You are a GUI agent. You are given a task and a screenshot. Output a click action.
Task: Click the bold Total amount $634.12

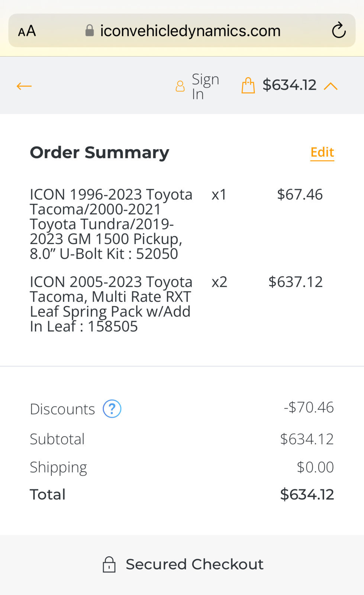[x=307, y=495]
